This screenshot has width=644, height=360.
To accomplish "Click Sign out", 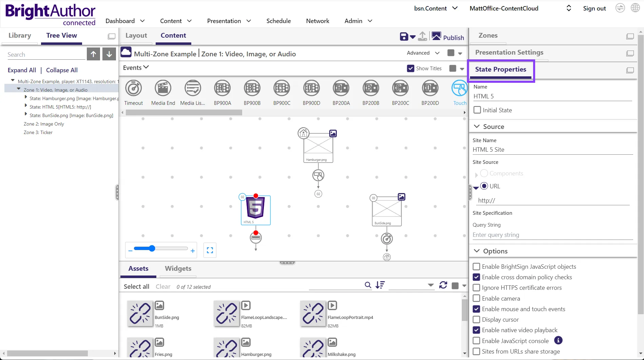I will pyautogui.click(x=594, y=8).
